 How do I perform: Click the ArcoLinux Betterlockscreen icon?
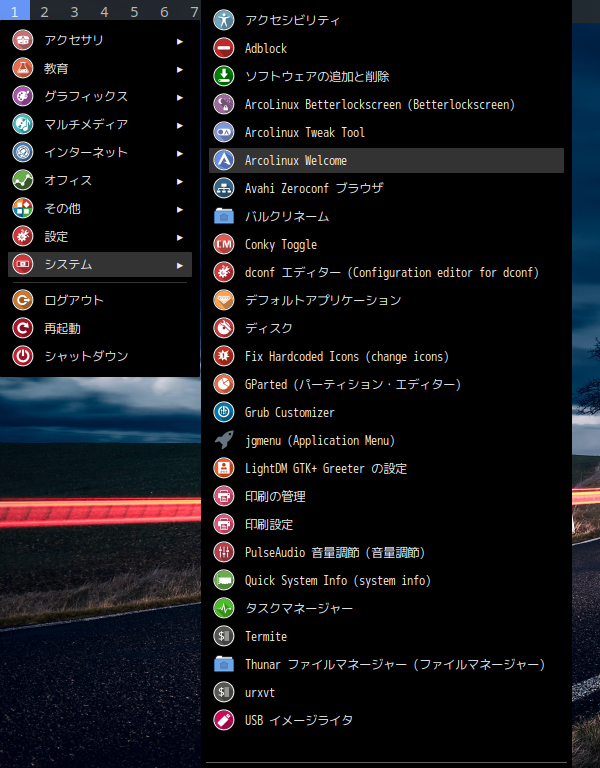(x=224, y=104)
